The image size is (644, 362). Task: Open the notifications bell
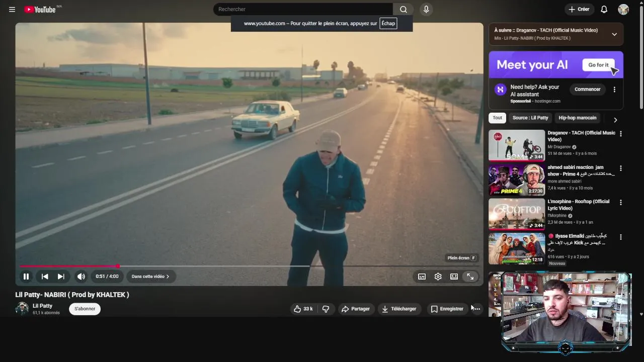coord(604,10)
